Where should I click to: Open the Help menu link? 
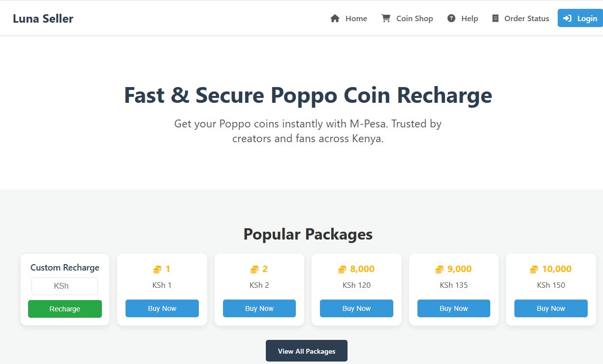click(x=469, y=19)
